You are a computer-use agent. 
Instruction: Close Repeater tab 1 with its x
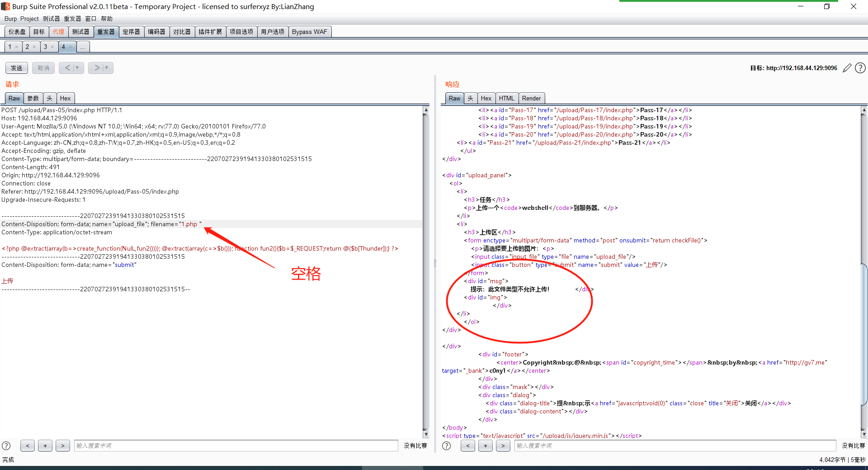point(17,47)
